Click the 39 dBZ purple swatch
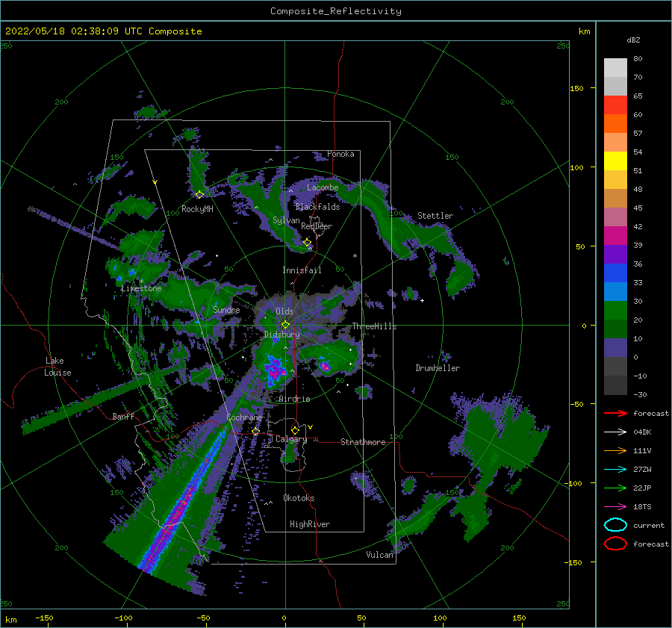 tap(615, 254)
